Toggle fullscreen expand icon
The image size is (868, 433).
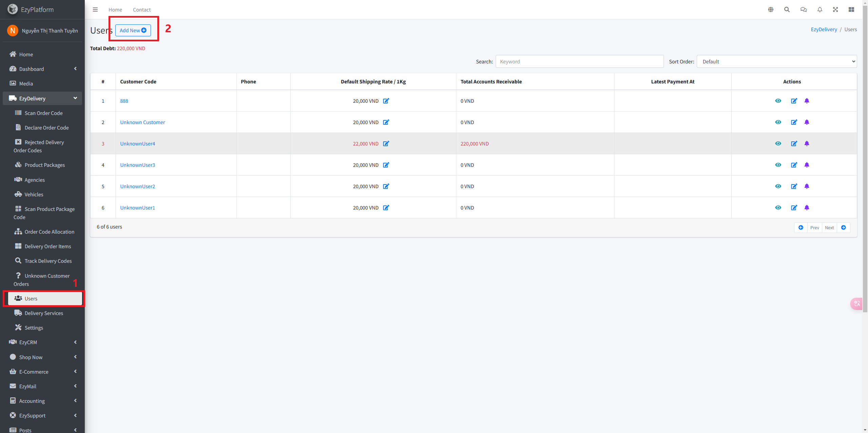coord(835,9)
